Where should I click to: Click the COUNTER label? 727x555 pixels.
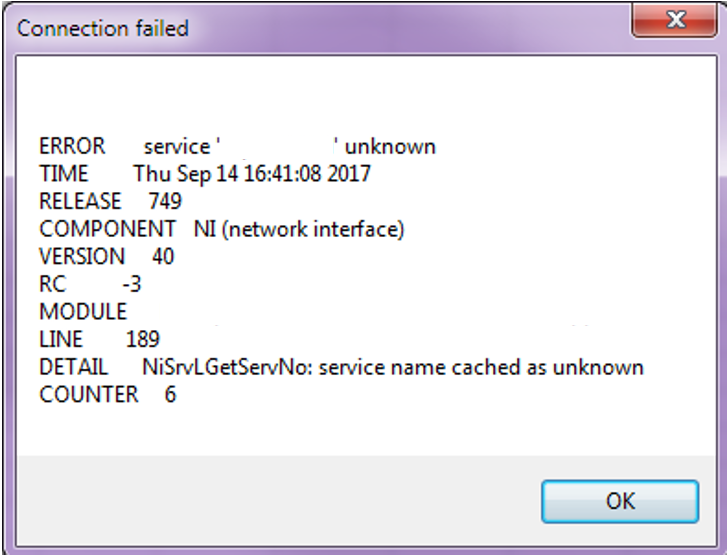(89, 395)
